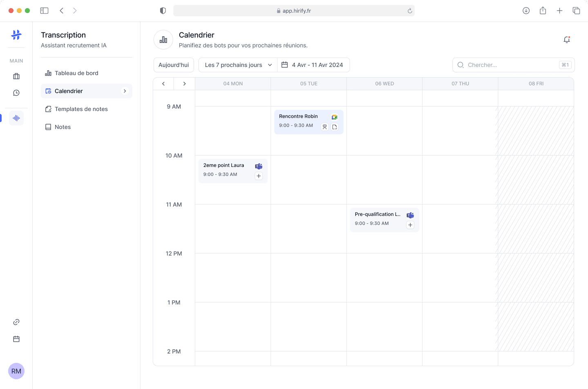Viewport: 588px width, 389px height.
Task: Open the RM user avatar
Action: [x=16, y=371]
